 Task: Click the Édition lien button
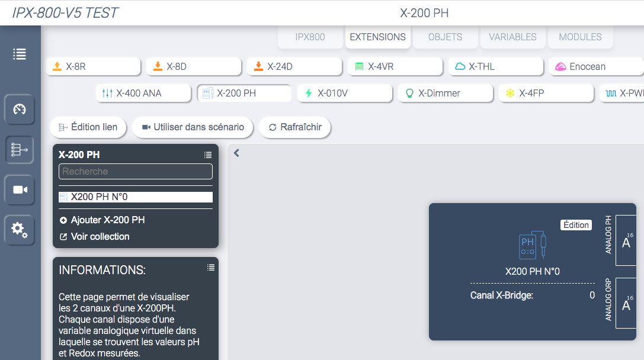tap(88, 127)
